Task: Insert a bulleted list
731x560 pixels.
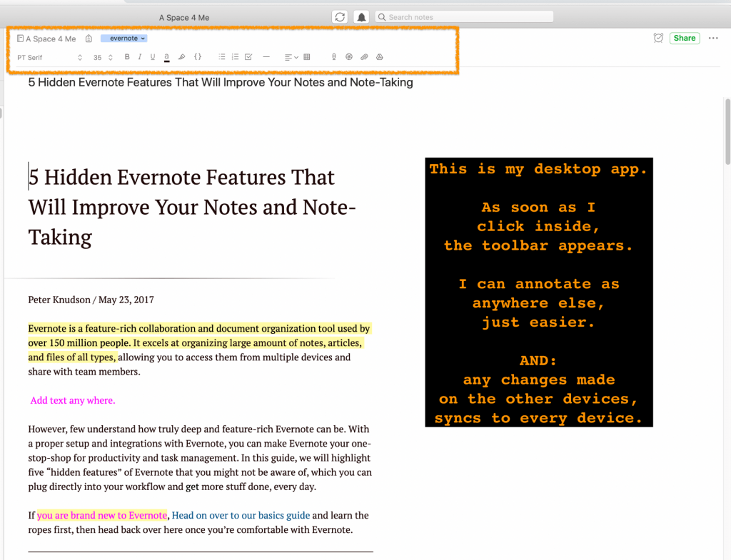Action: tap(222, 57)
